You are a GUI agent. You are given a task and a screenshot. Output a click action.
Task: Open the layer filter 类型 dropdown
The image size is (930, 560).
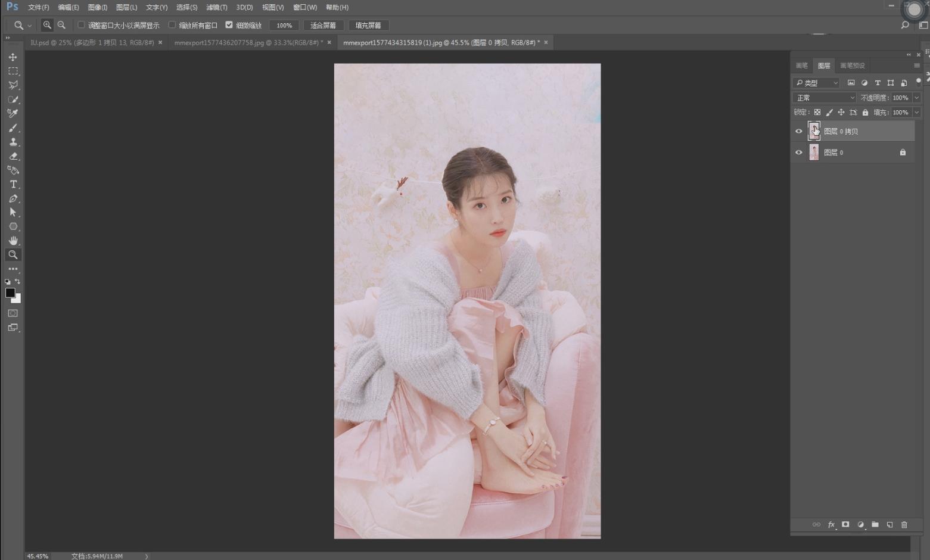click(816, 83)
